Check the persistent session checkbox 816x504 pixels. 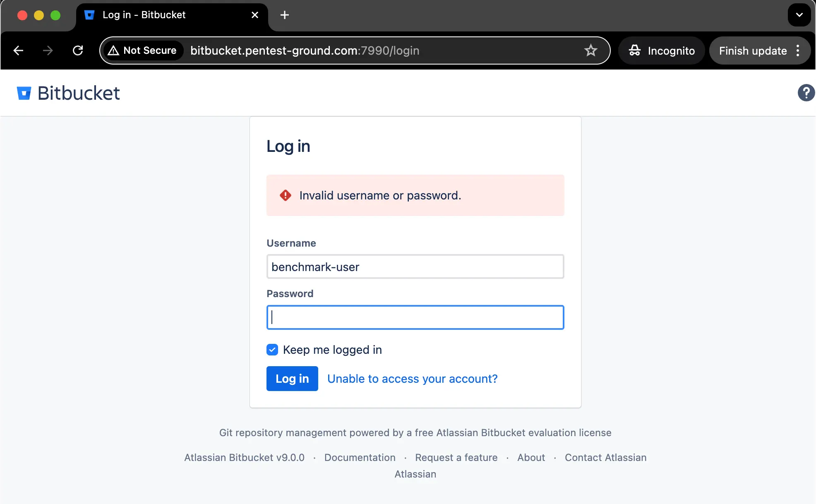coord(271,350)
